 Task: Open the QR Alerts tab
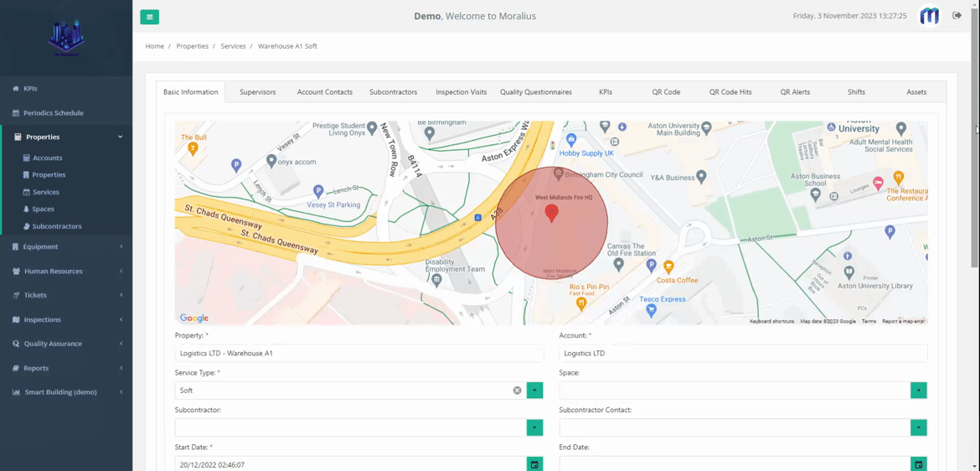[x=795, y=92]
